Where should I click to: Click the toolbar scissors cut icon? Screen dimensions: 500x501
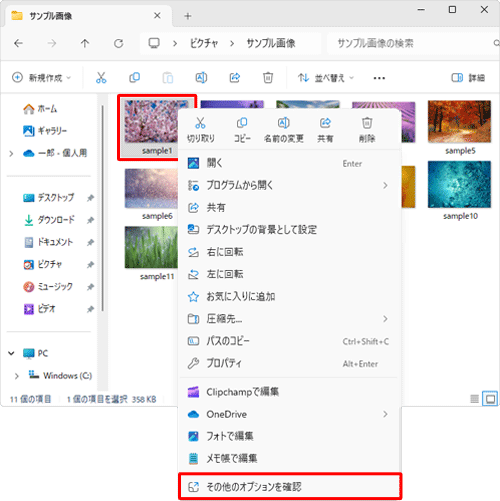point(101,78)
